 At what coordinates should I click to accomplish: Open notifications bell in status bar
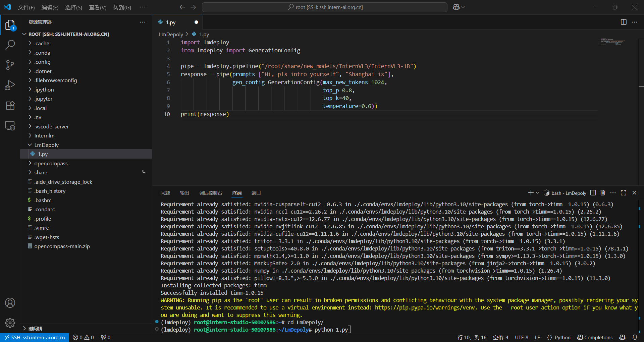(635, 337)
